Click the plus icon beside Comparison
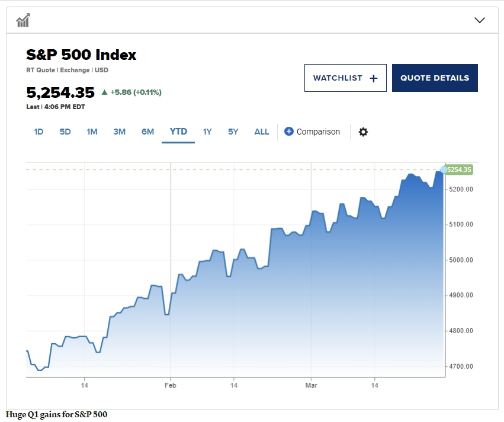504x422 pixels. click(x=288, y=132)
